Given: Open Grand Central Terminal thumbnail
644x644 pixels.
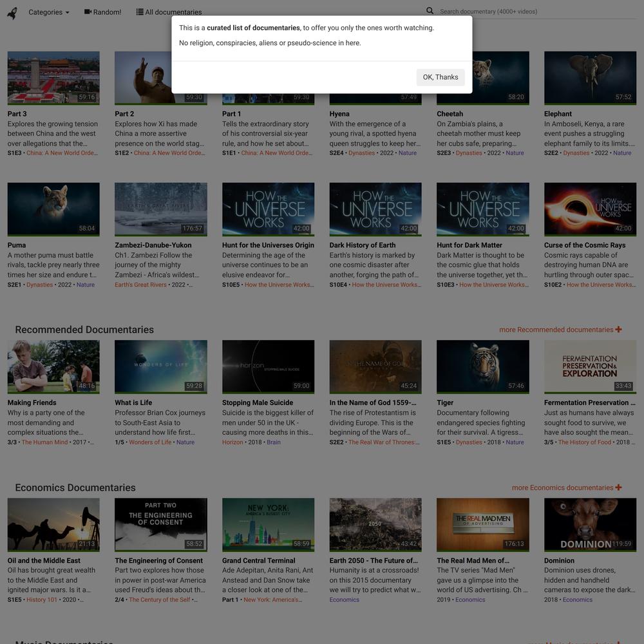Looking at the screenshot, I should click(x=268, y=524).
